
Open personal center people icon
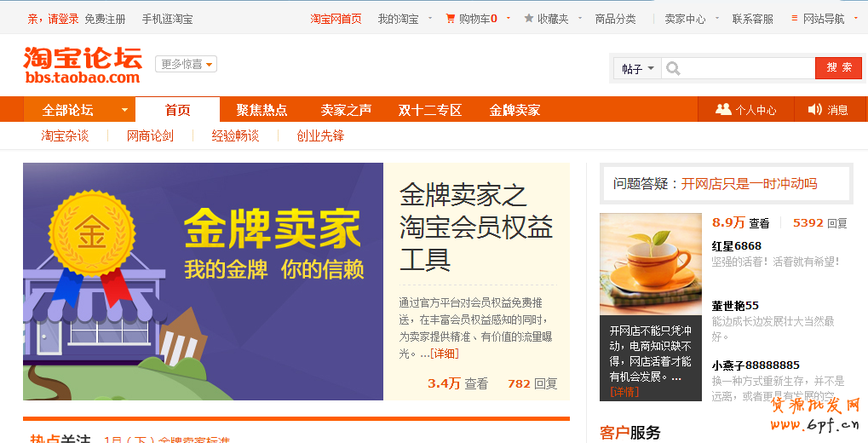click(723, 109)
